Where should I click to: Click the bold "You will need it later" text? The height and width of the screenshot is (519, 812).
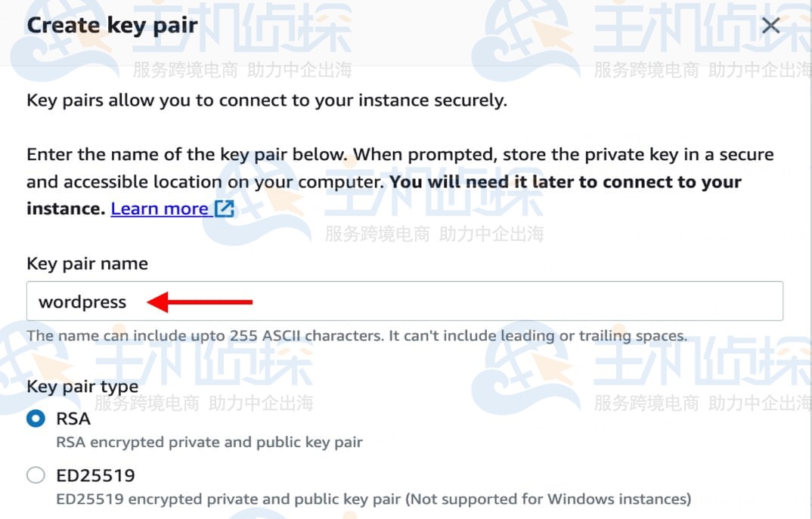pos(566,182)
